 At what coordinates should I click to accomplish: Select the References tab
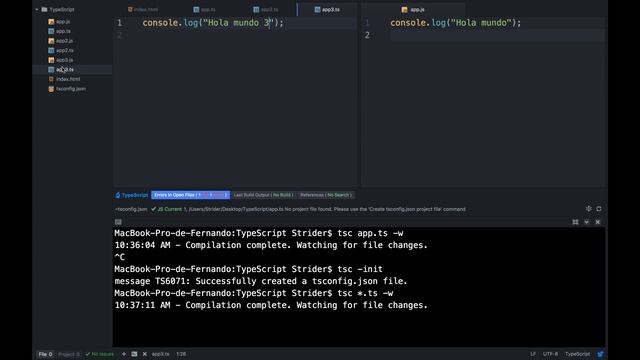coord(326,195)
